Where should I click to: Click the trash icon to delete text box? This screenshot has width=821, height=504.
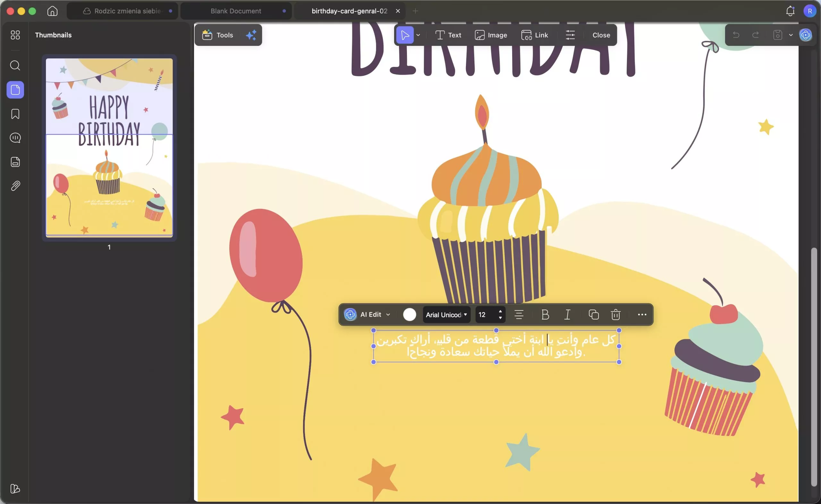coord(615,314)
